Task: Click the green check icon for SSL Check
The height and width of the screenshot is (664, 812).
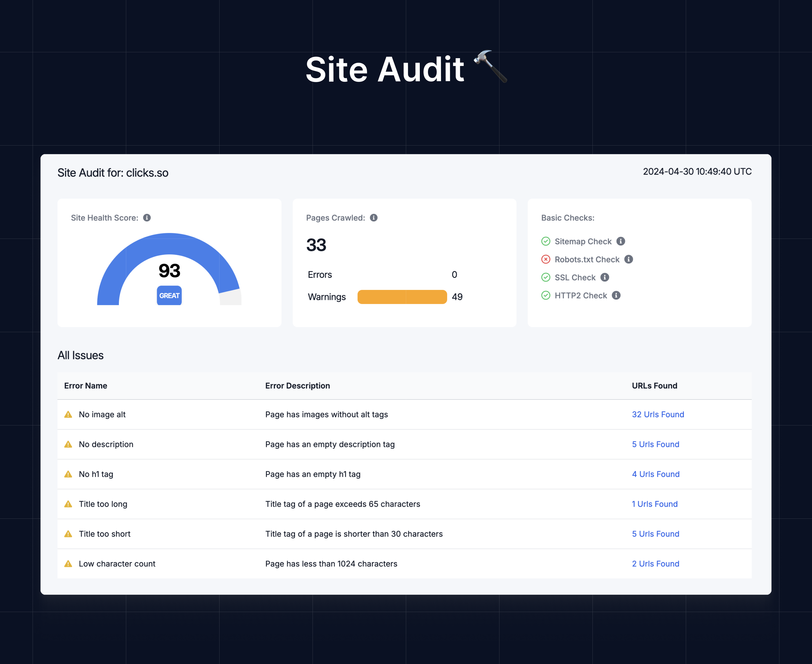Action: click(546, 277)
